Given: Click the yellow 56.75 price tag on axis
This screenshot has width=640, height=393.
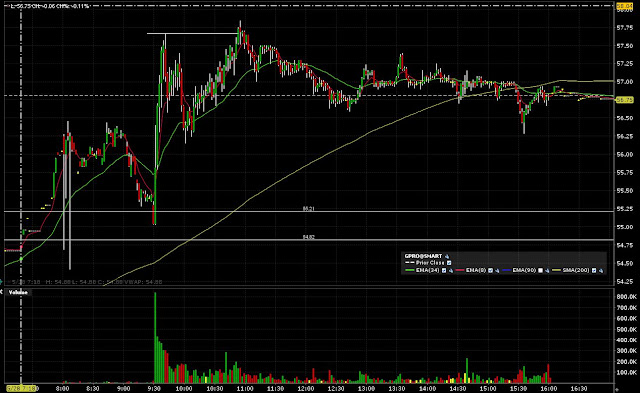Looking at the screenshot, I should click(624, 100).
